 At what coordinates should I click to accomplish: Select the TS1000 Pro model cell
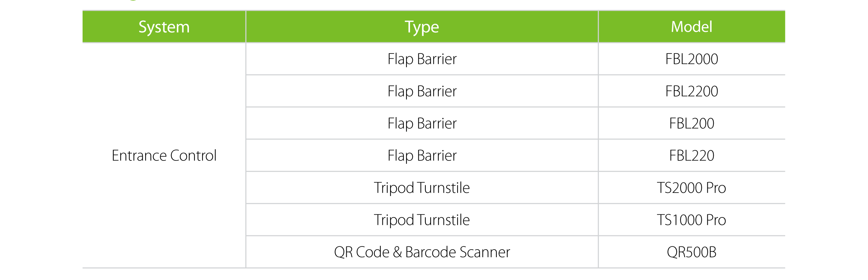692,220
